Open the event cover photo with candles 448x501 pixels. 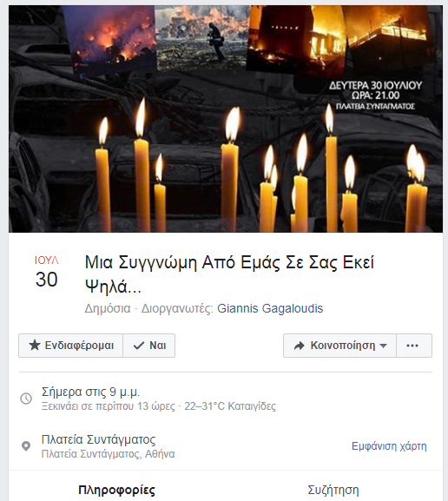click(226, 119)
